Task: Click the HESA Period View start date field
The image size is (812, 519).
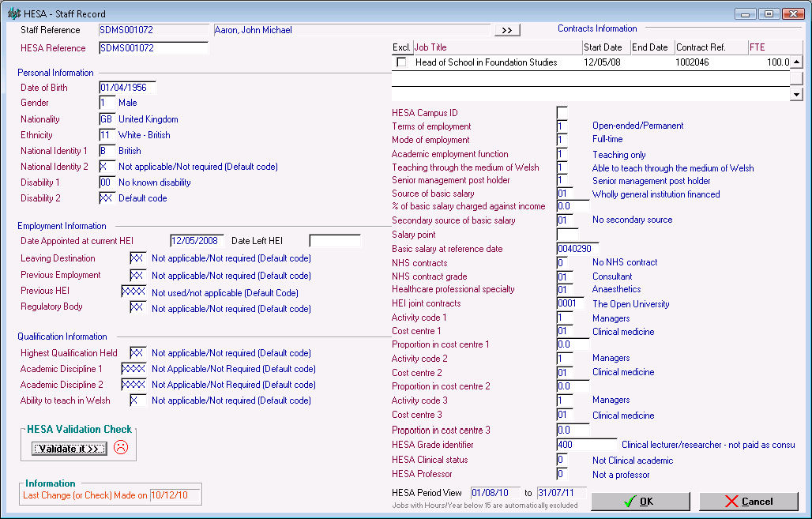Action: 497,493
